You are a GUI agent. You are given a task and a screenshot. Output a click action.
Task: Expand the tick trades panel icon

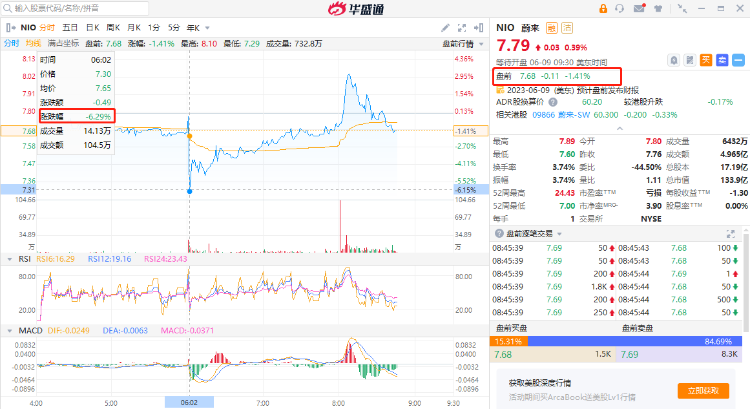730,233
